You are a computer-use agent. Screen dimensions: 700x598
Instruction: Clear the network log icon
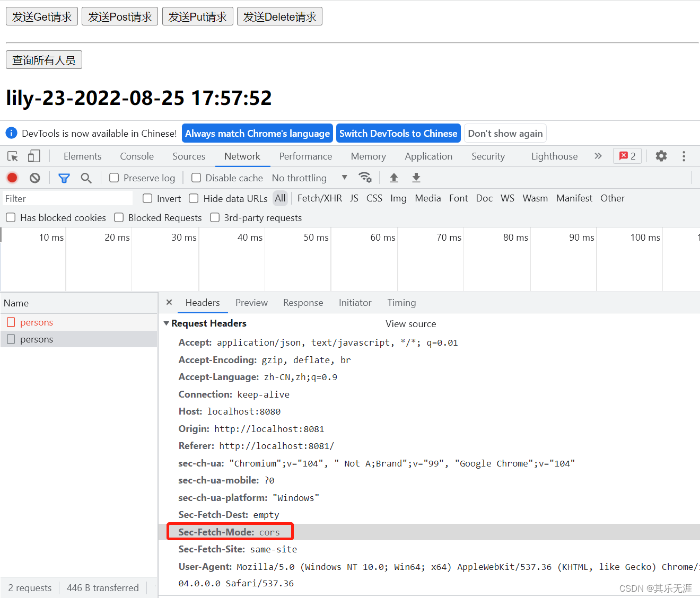[x=35, y=178]
